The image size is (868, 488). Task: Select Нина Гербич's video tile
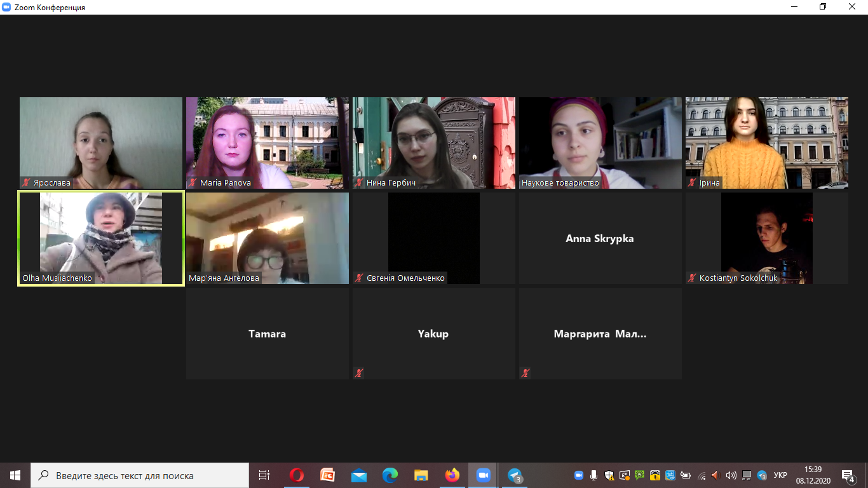click(x=434, y=143)
